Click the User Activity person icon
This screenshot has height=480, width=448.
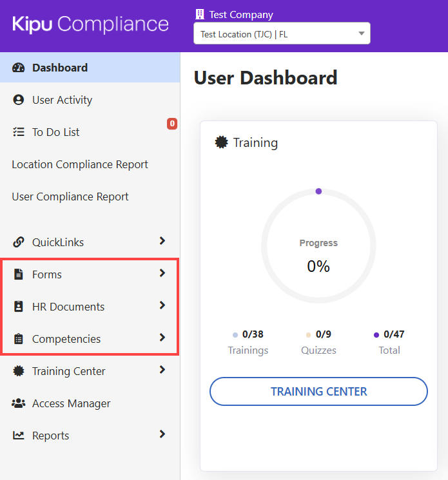point(19,100)
